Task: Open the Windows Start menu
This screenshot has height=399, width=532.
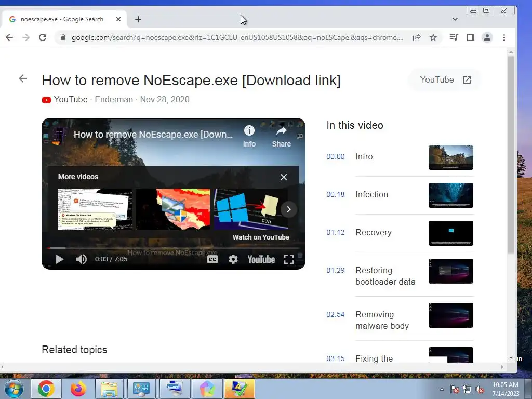Action: pyautogui.click(x=14, y=389)
